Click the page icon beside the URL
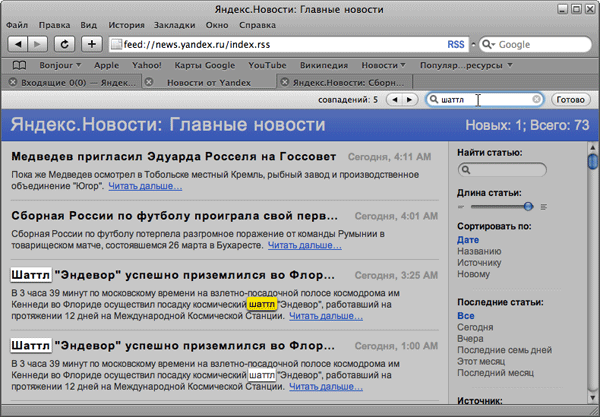600x417 pixels. click(x=116, y=44)
